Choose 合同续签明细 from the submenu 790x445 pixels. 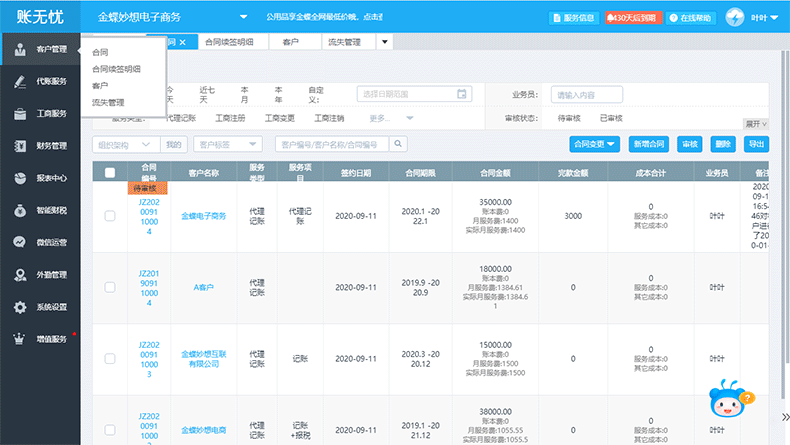[116, 69]
